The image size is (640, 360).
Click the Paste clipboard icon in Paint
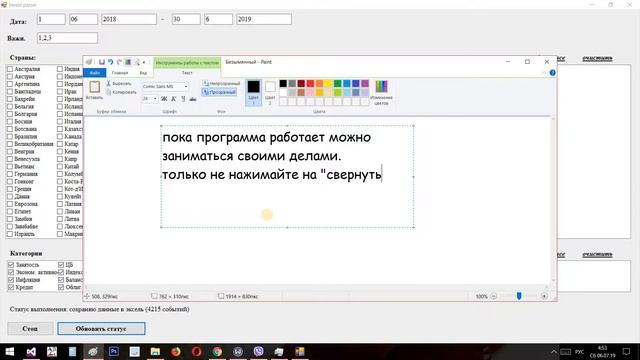click(x=94, y=87)
